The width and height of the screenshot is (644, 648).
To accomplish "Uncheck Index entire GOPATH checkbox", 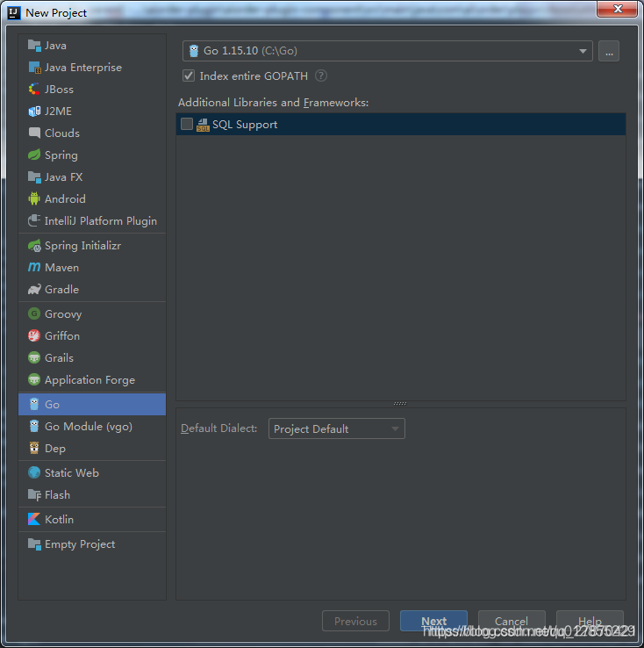I will tap(189, 76).
